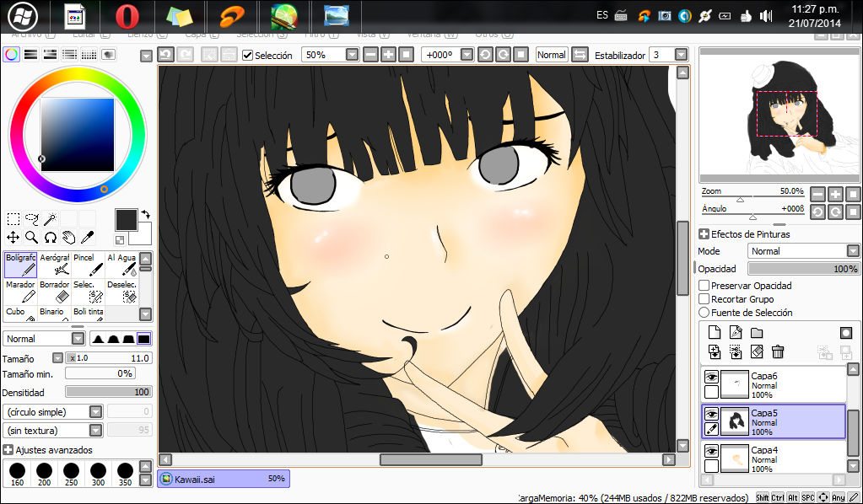Viewport: 863px width, 504px height.
Task: Select Fuente de Selección option
Action: [x=704, y=312]
